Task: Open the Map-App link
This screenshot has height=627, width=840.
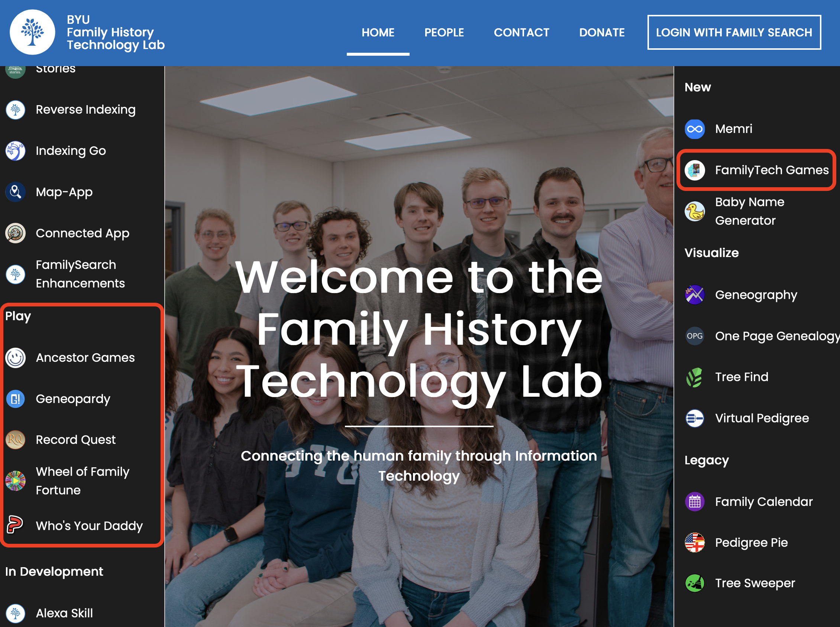Action: coord(64,192)
